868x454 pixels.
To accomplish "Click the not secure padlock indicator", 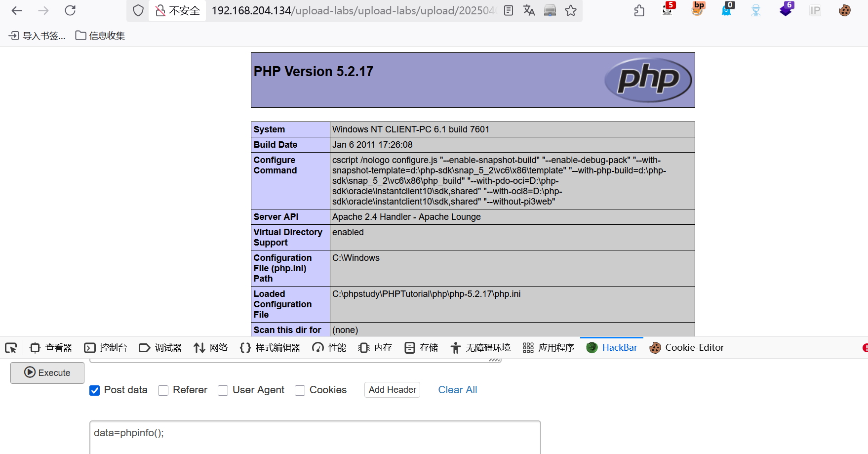I will (x=177, y=10).
